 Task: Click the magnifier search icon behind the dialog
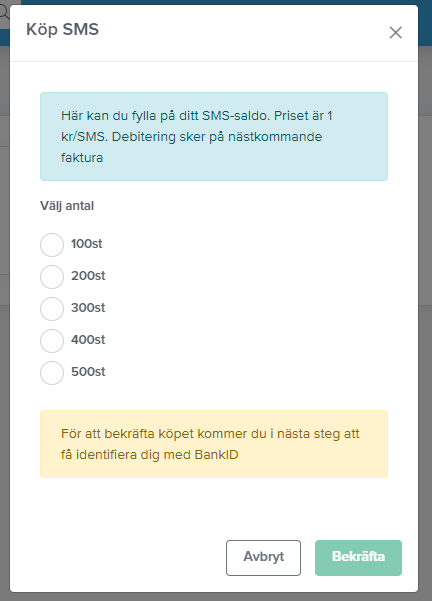[4, 13]
